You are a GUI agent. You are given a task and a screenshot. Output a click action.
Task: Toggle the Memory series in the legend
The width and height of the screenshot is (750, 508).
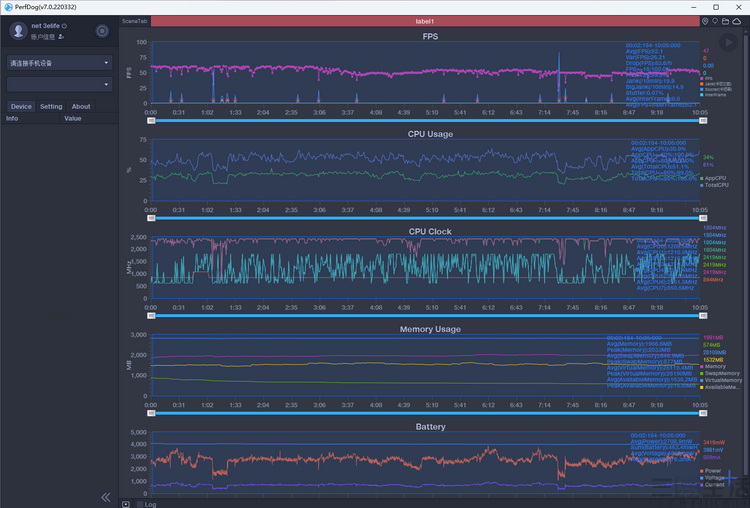713,366
